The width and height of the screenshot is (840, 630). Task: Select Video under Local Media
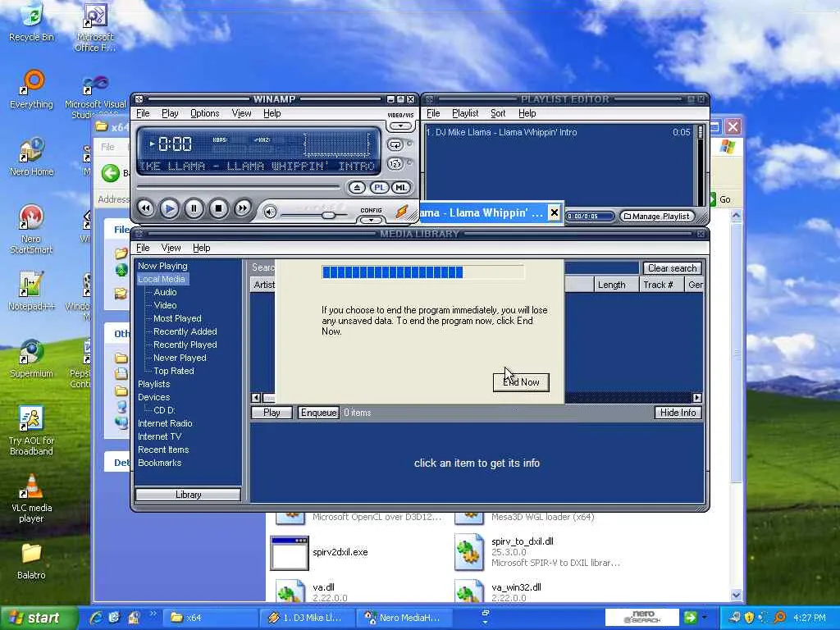pyautogui.click(x=165, y=305)
